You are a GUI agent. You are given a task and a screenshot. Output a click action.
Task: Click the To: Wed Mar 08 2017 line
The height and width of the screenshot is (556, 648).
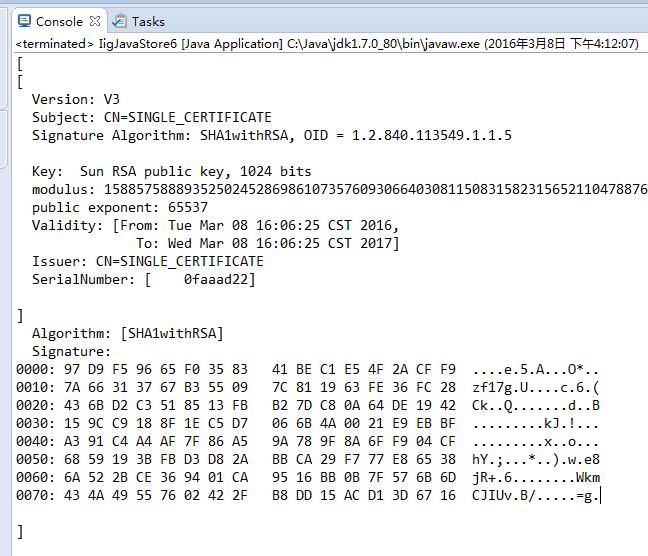click(268, 243)
